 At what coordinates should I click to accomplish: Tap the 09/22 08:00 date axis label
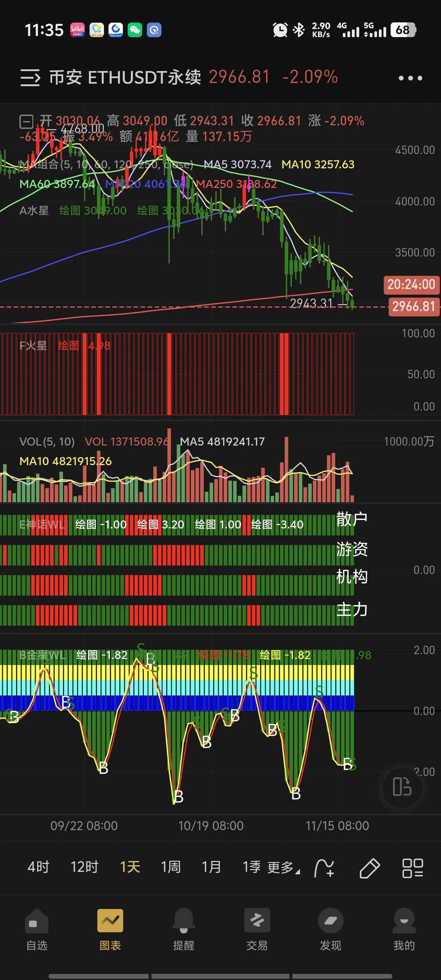(84, 826)
